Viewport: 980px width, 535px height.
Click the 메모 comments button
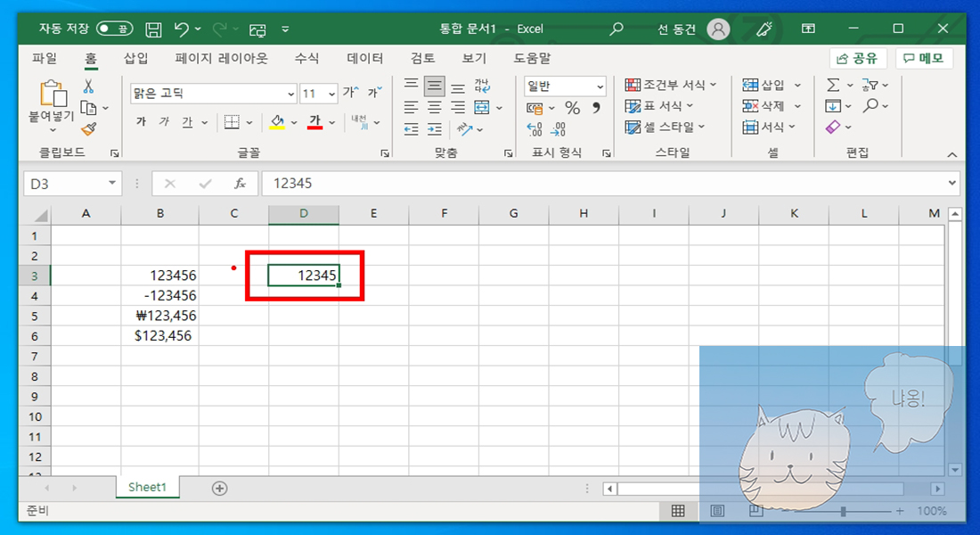(924, 58)
